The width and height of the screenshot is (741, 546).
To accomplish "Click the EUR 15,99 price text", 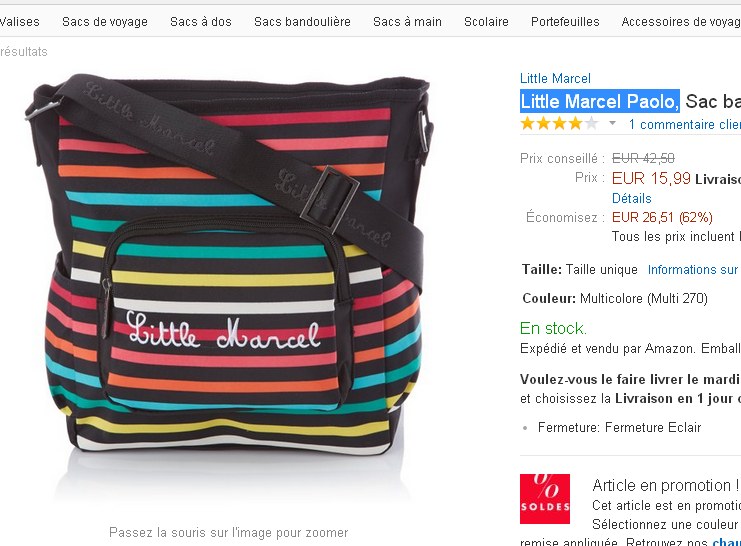I will [x=651, y=178].
